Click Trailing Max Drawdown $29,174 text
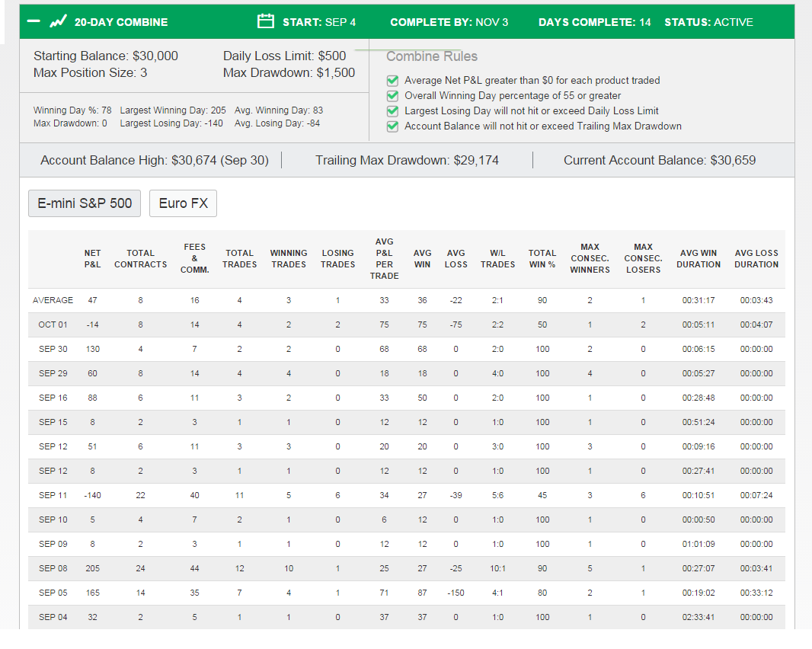 click(x=407, y=160)
